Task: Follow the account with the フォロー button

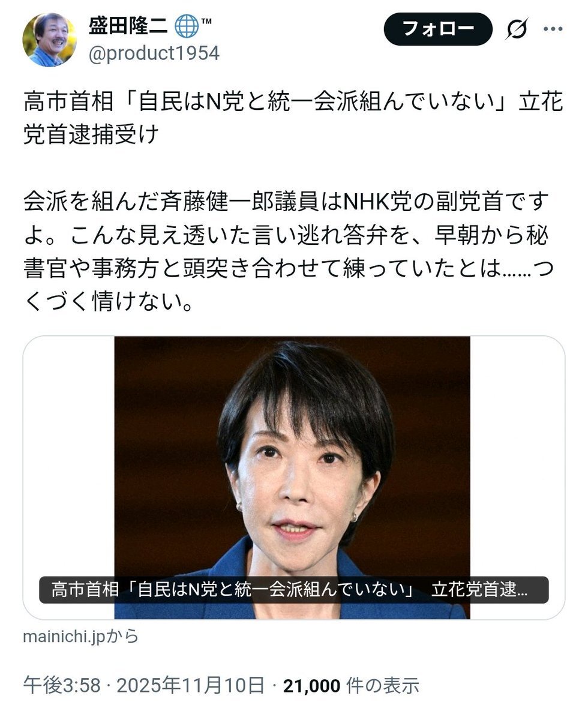Action: 438,29
